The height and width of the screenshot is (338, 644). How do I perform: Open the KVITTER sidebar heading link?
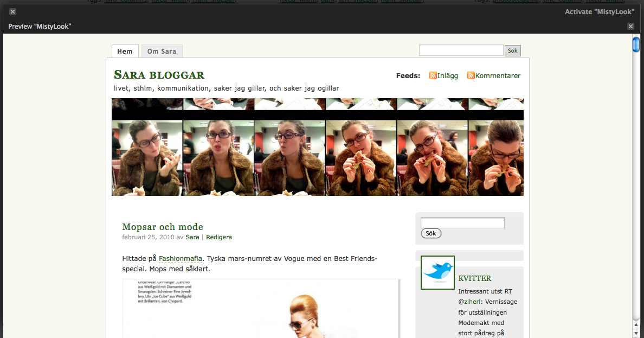(x=474, y=278)
